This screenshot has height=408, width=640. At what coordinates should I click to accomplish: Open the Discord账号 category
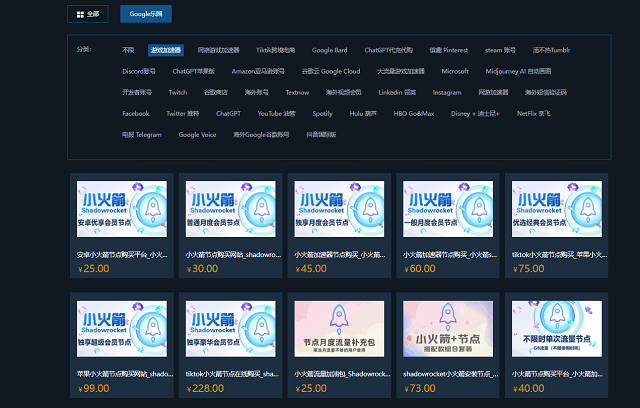pyautogui.click(x=139, y=71)
